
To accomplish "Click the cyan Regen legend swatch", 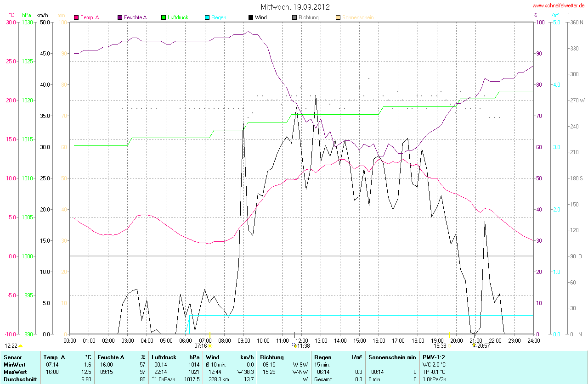I will 207,17.
